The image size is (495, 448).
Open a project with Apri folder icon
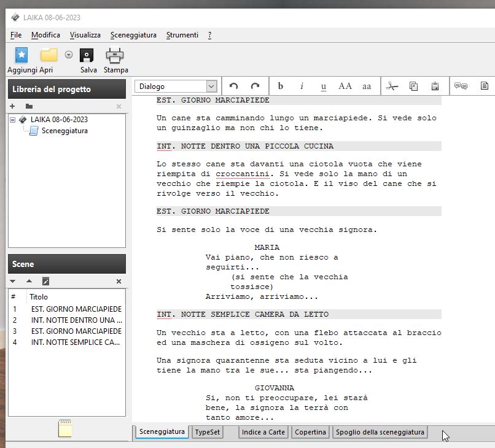(49, 55)
